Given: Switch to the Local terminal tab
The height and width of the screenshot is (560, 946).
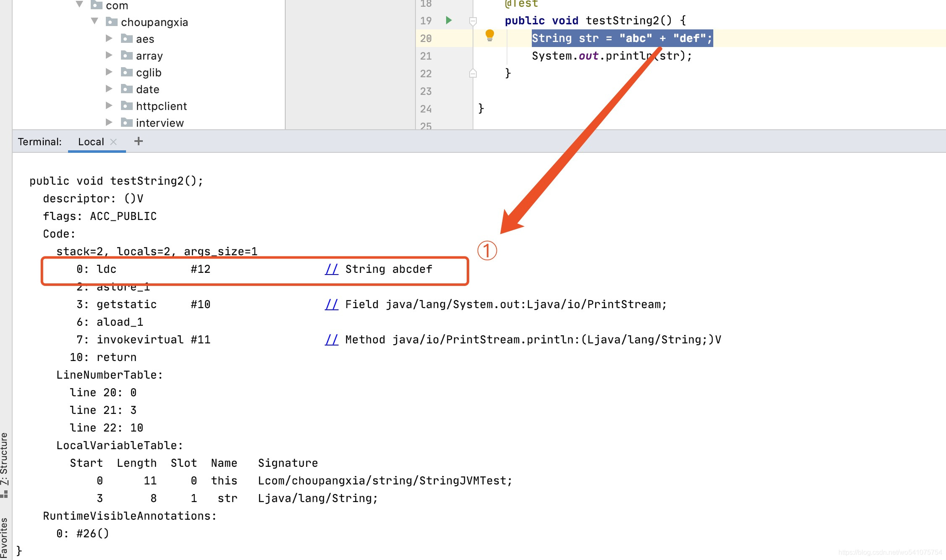Looking at the screenshot, I should (x=90, y=141).
